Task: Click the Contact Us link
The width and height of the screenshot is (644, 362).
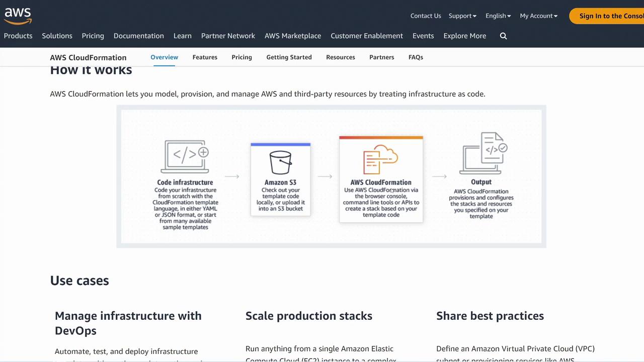Action: click(x=426, y=16)
